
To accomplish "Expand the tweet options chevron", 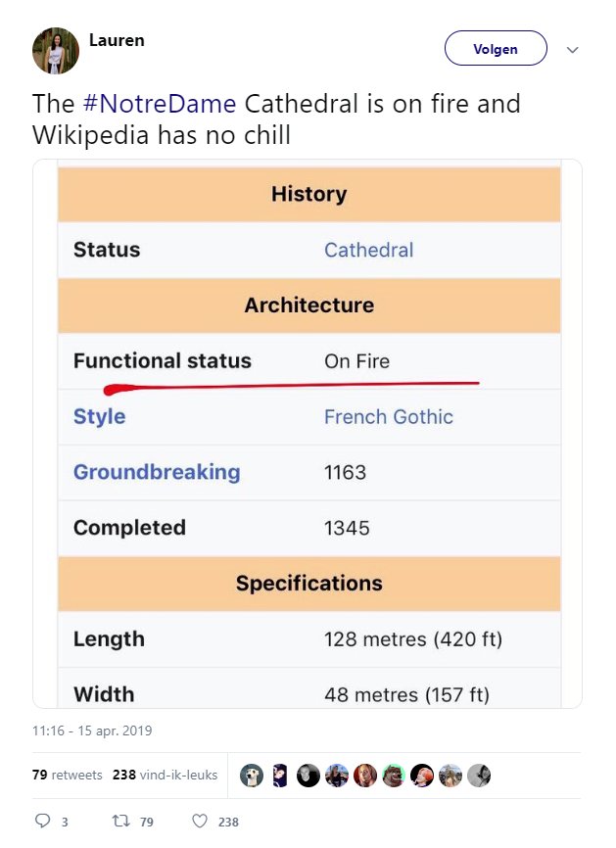I will (x=572, y=50).
